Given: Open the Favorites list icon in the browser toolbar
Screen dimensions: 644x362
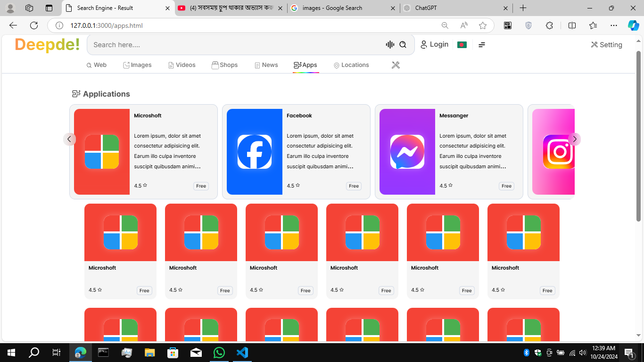Looking at the screenshot, I should [x=593, y=25].
